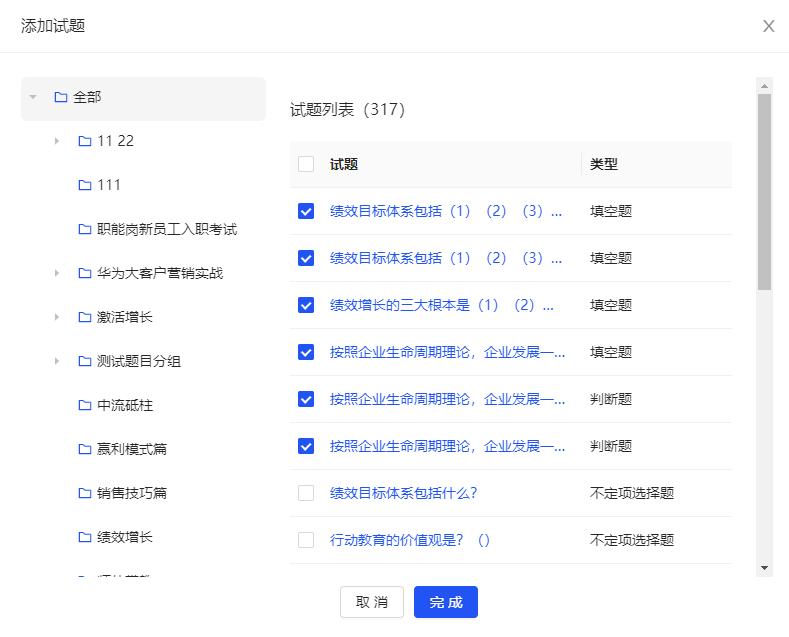Select the 全部 tree node
The height and width of the screenshot is (637, 789).
(143, 99)
